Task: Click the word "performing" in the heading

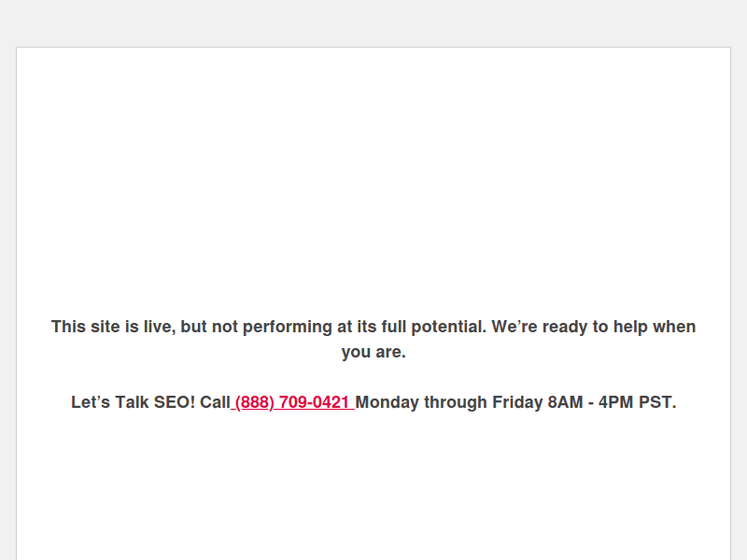Action: coord(288,327)
